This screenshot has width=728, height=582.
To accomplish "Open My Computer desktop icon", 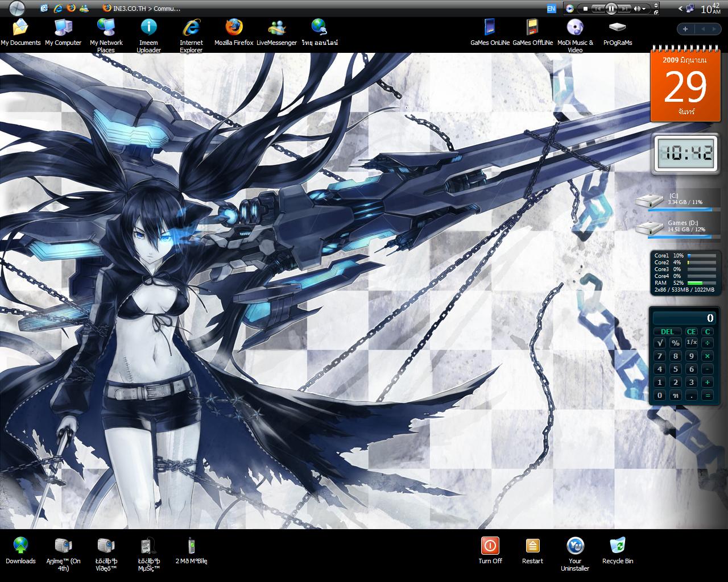I will tap(63, 32).
